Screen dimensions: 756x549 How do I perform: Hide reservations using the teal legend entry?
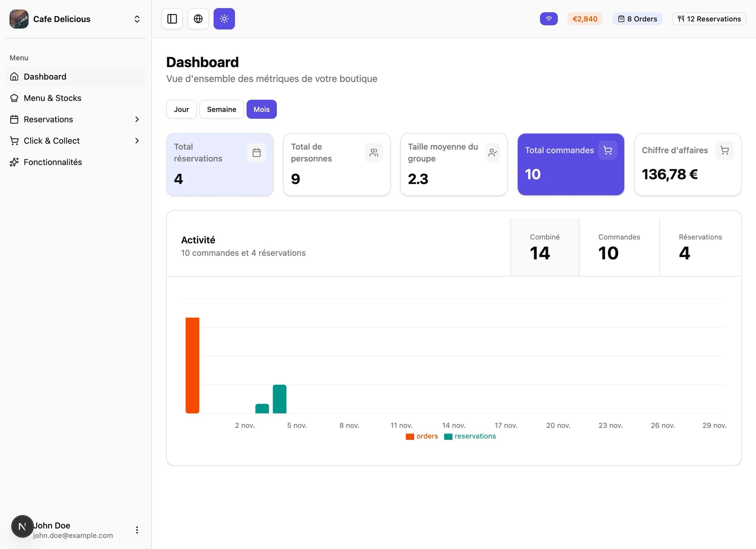[x=470, y=436]
